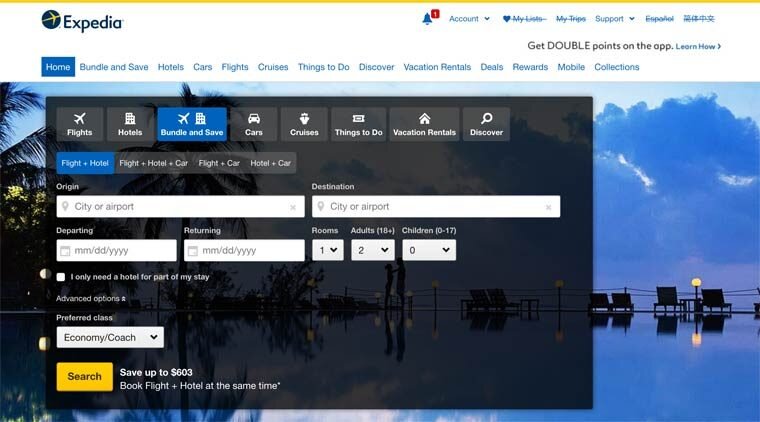Select the Things to Do ticket tab
The width and height of the screenshot is (760, 422).
click(359, 125)
